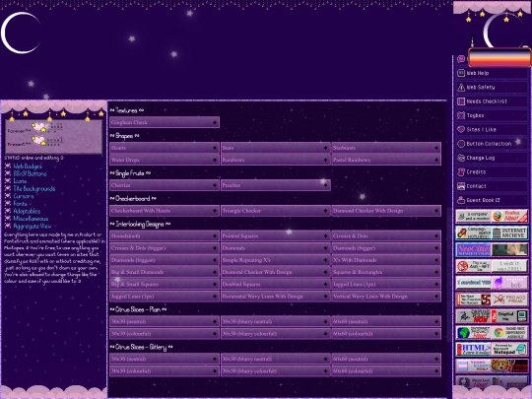Expand the Cherries section
The image size is (532, 399).
[x=165, y=185]
